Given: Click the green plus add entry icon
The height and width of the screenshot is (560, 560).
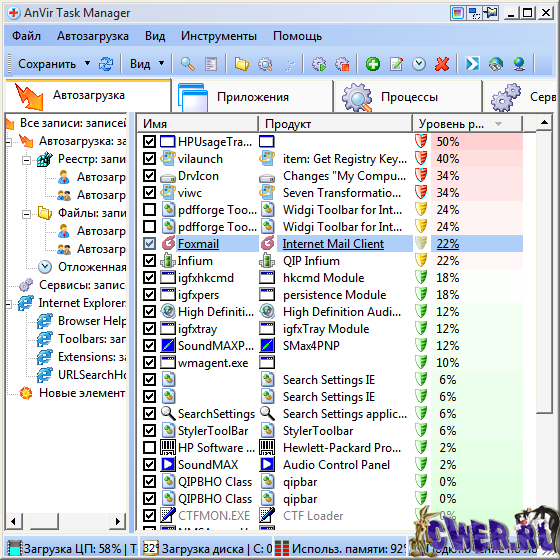Looking at the screenshot, I should (373, 64).
